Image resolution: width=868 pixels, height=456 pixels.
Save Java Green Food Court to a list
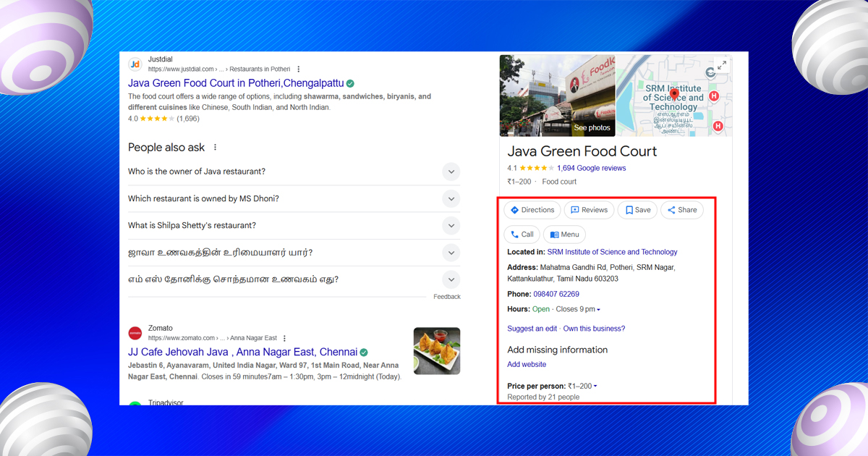637,210
